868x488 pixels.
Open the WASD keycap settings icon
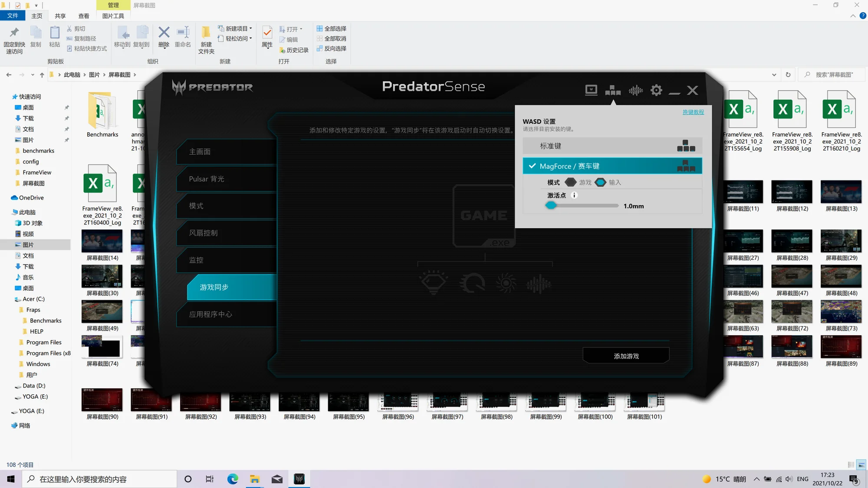point(613,90)
